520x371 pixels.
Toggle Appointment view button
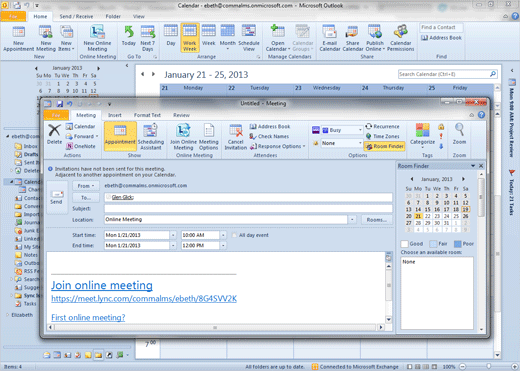coord(120,136)
